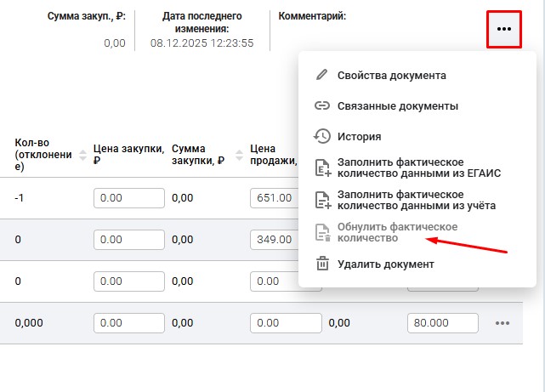545x392 pixels.
Task: Open the three-dot document actions menu
Action: (504, 29)
